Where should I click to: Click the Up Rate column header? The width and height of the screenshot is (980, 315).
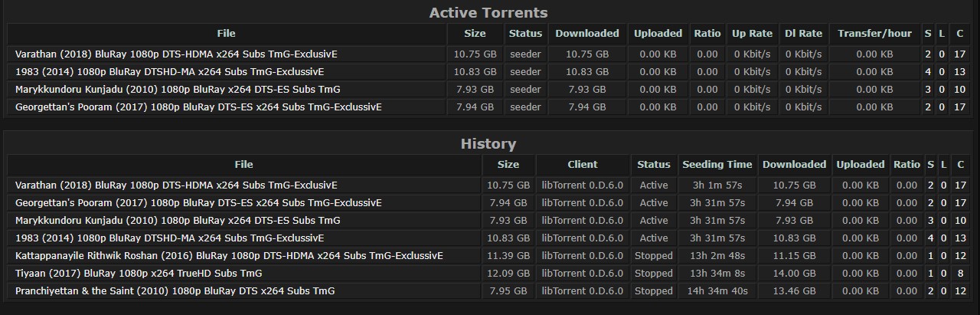pos(752,34)
